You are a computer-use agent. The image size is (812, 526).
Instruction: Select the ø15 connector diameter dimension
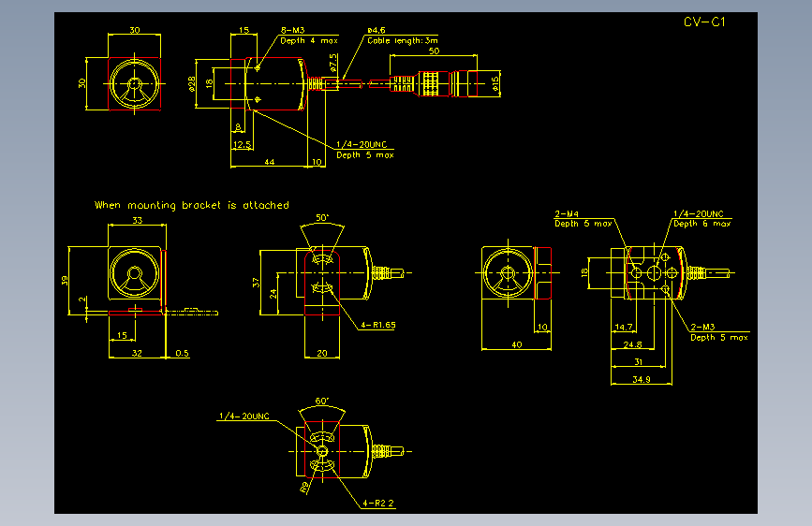495,84
